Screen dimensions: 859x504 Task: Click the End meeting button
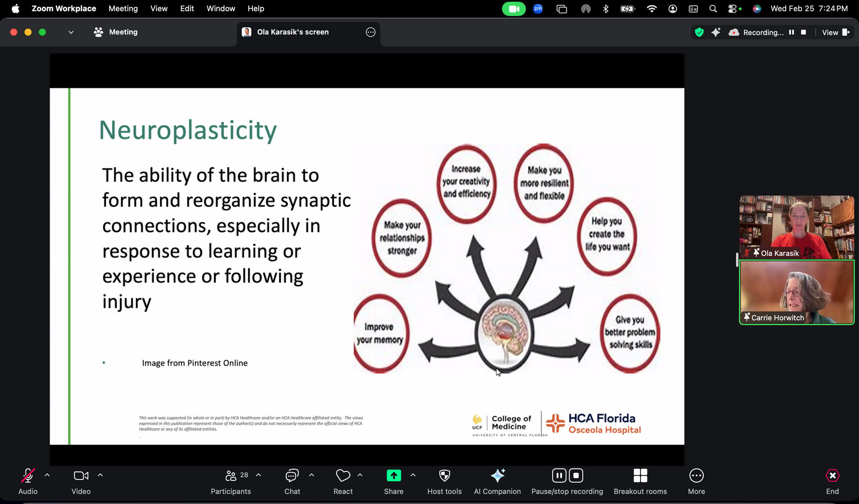832,481
